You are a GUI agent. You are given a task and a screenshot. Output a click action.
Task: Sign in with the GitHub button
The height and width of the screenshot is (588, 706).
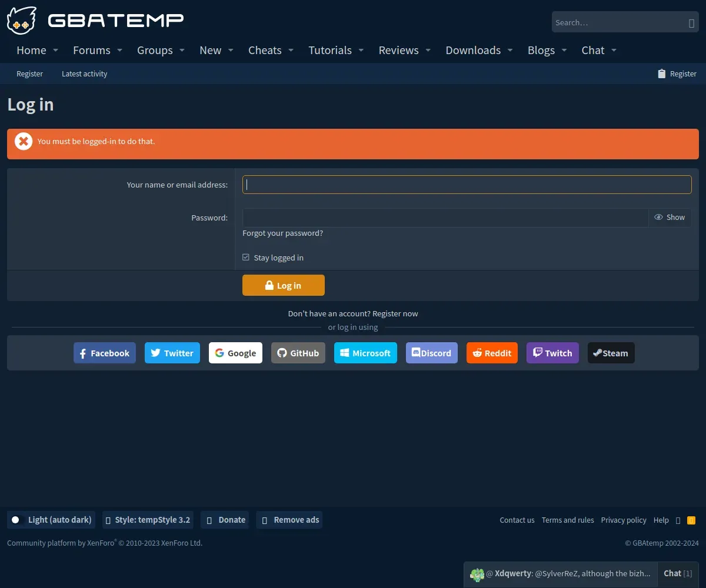click(x=298, y=353)
